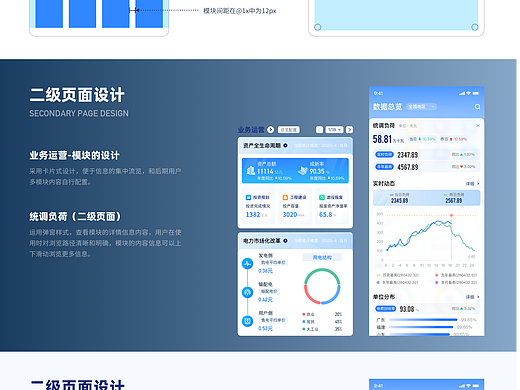Screen dimensions: 520x390
Task: Open 详细 link beside 单位分布
Action: pyautogui.click(x=472, y=297)
